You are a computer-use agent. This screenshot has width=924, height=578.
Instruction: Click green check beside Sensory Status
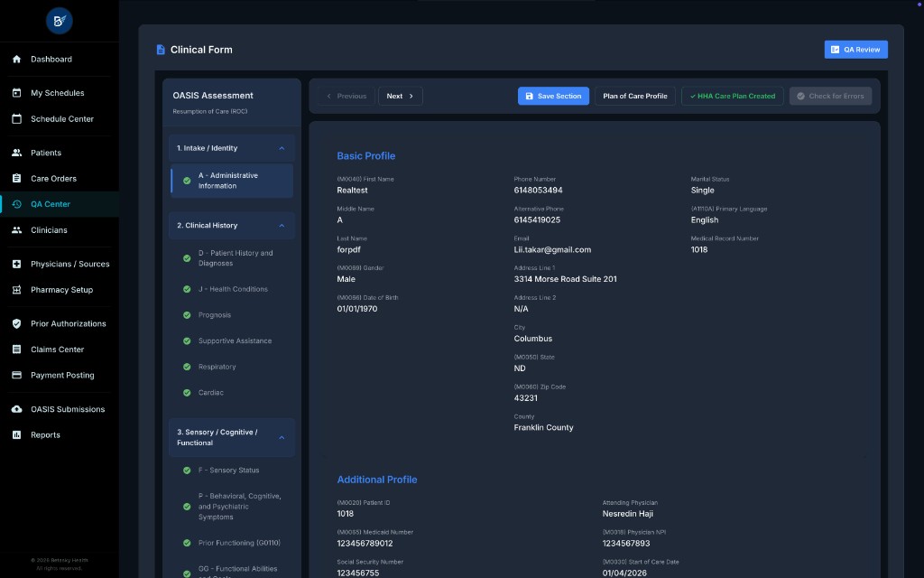(x=187, y=471)
